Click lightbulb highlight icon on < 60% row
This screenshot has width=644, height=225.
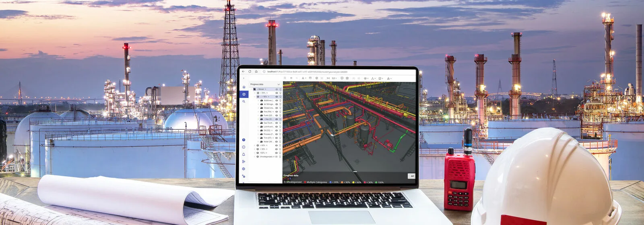point(281,145)
